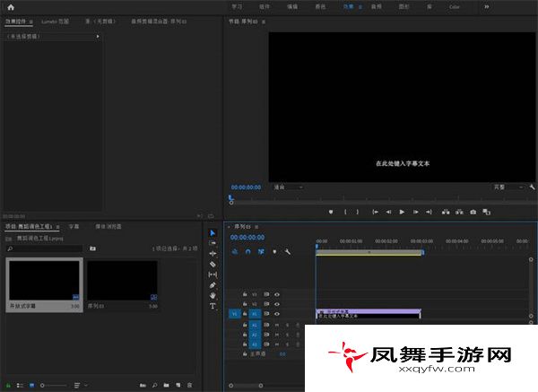The width and height of the screenshot is (538, 392).
Task: Toggle lock on track V3
Action: [245, 294]
